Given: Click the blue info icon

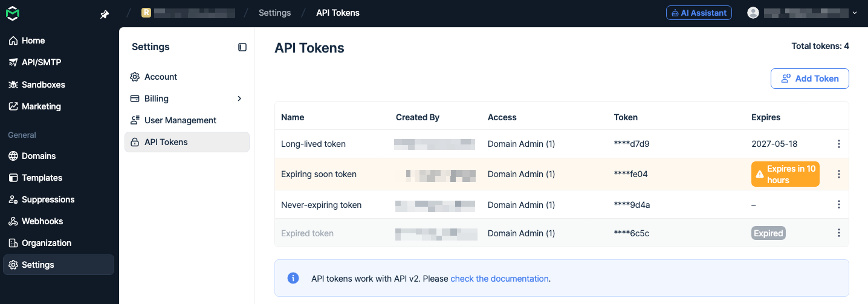Looking at the screenshot, I should (293, 278).
